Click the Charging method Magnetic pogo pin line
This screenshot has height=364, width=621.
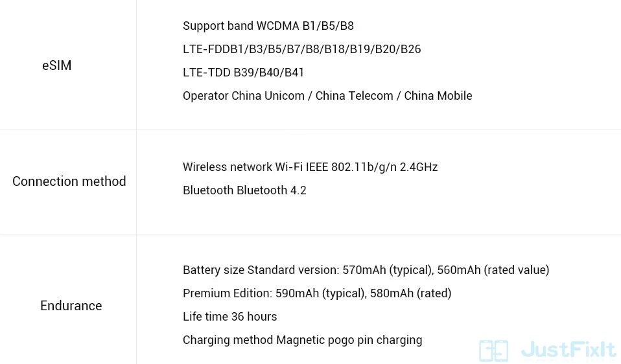click(x=303, y=340)
